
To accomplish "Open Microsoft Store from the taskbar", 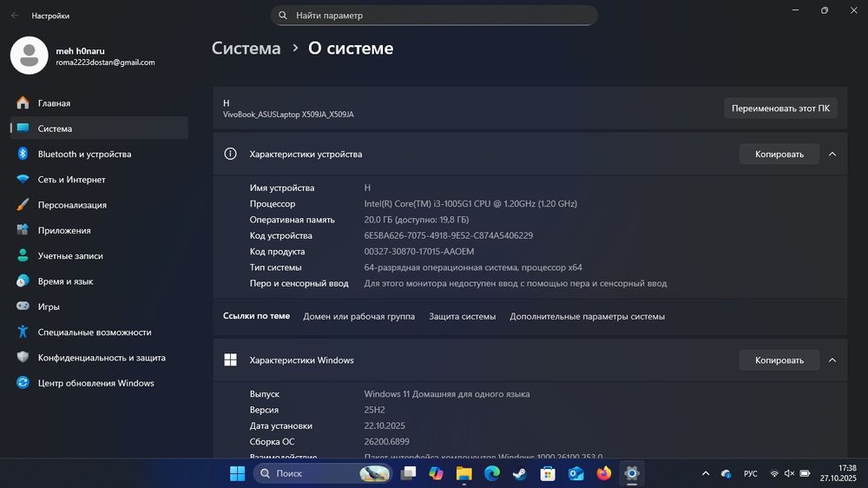I will tap(548, 473).
